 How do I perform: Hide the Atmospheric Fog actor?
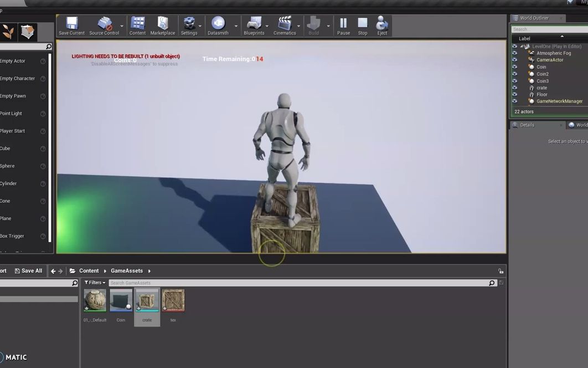(x=515, y=53)
